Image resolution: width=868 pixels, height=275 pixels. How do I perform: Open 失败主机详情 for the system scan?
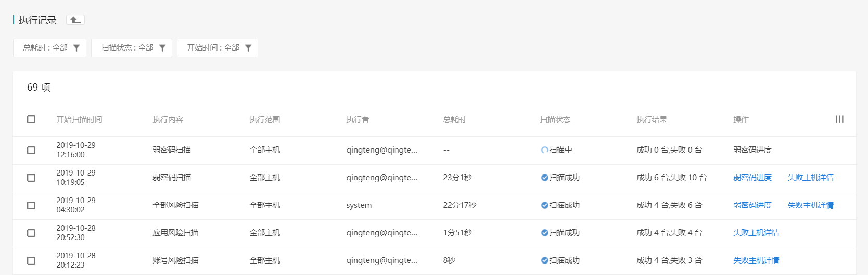[x=810, y=205]
